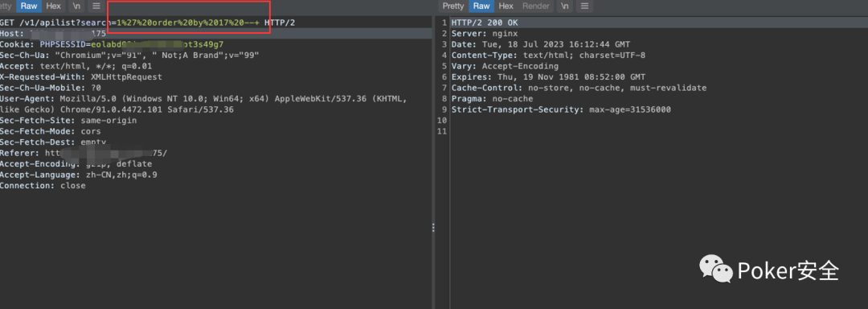Switch request view to Hex tab
The height and width of the screenshot is (309, 868).
click(54, 6)
